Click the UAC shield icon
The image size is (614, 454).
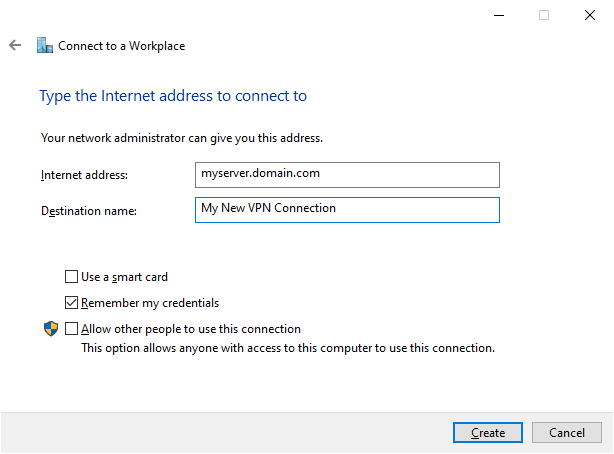(x=51, y=329)
